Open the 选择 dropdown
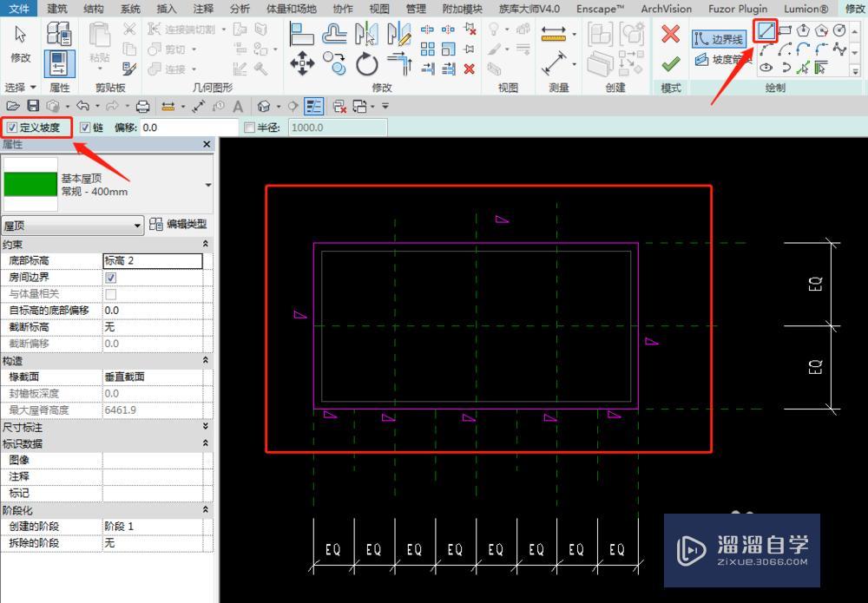The height and width of the screenshot is (603, 868). (21, 88)
